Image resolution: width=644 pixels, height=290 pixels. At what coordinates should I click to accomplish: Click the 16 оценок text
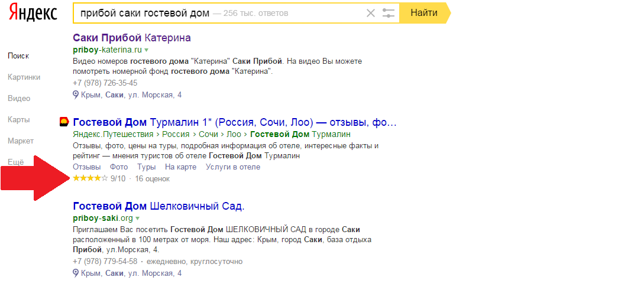click(152, 179)
